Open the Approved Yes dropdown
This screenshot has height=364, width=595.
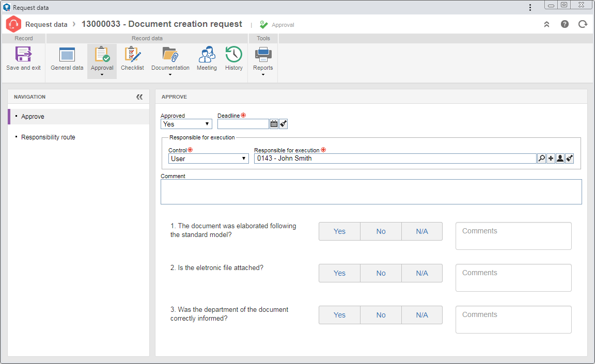186,124
